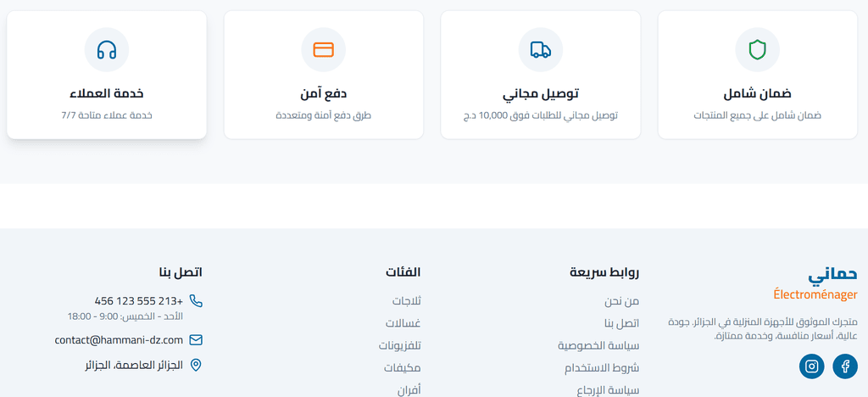Image resolution: width=868 pixels, height=397 pixels.
Task: Open "سياسة الإرجاع" return policy link
Action: [608, 390]
